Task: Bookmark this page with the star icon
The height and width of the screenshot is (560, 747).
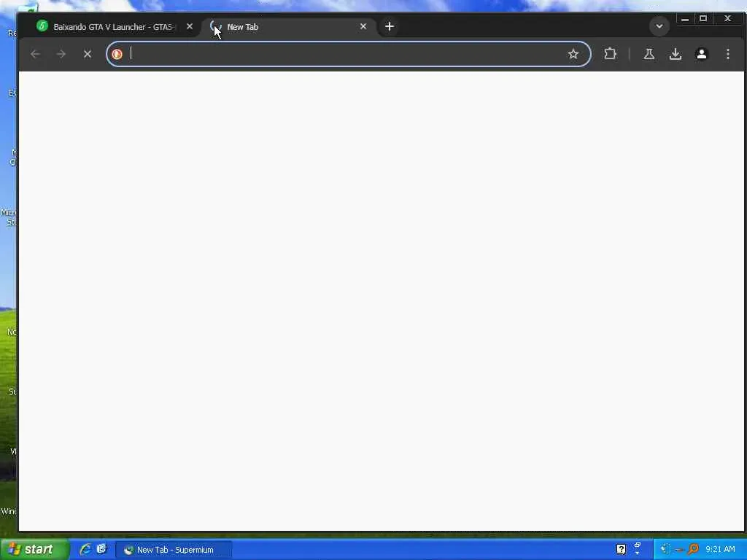Action: point(573,54)
